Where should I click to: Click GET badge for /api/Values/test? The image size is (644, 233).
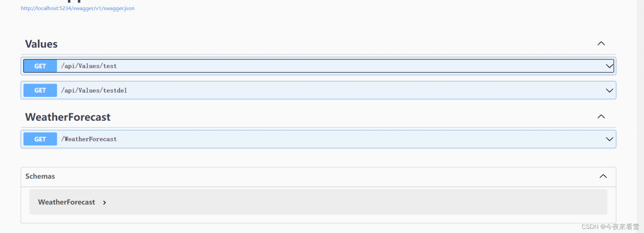[40, 66]
